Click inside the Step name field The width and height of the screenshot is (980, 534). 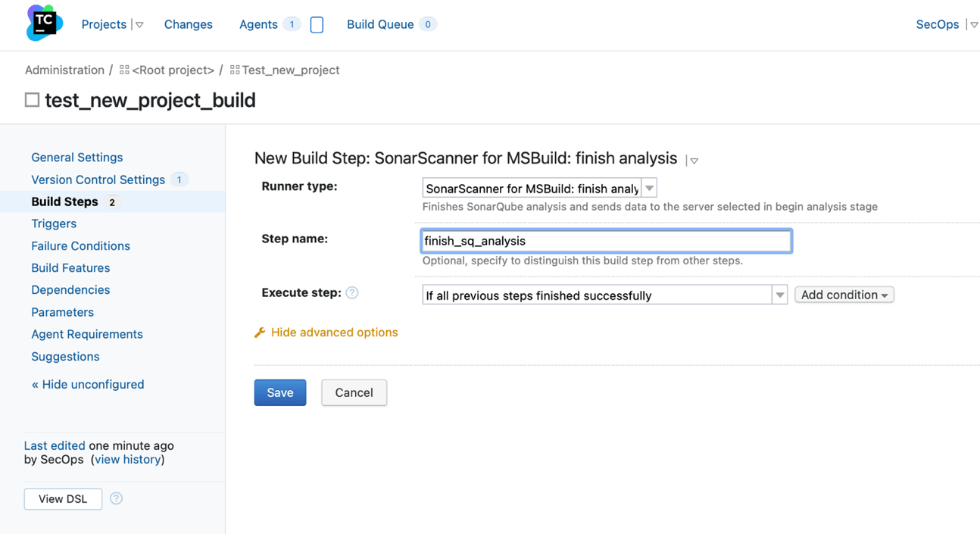tap(606, 241)
